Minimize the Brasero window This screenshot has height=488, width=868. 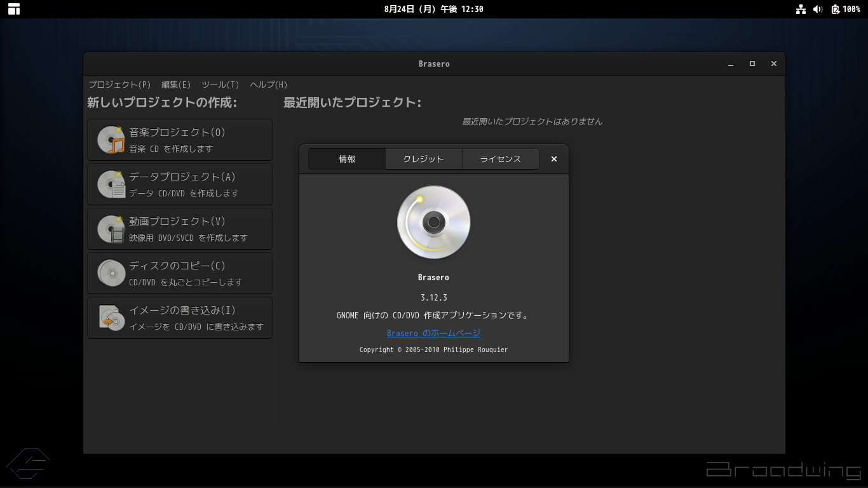pyautogui.click(x=731, y=64)
